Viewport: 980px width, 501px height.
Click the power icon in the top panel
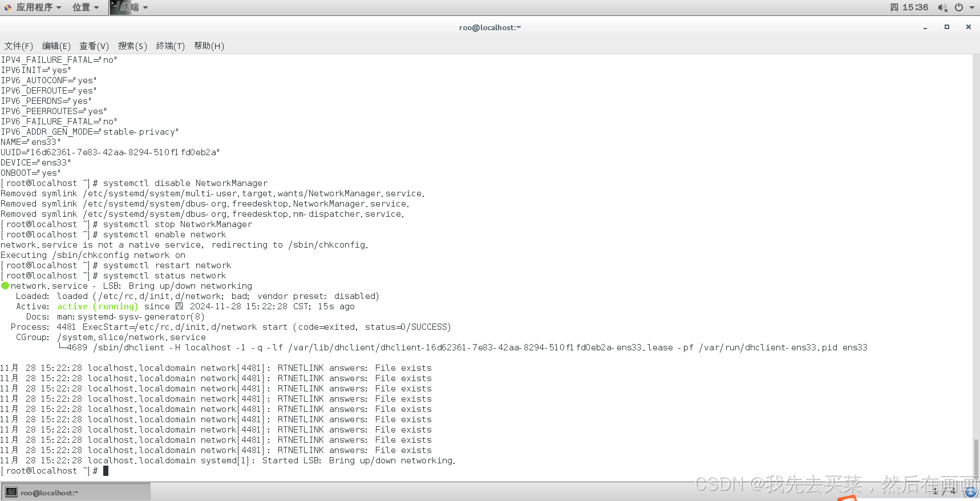point(959,7)
